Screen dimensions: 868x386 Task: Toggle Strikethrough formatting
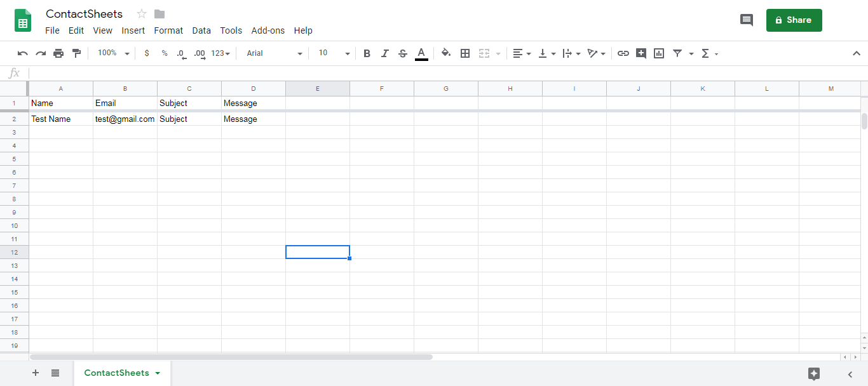402,53
